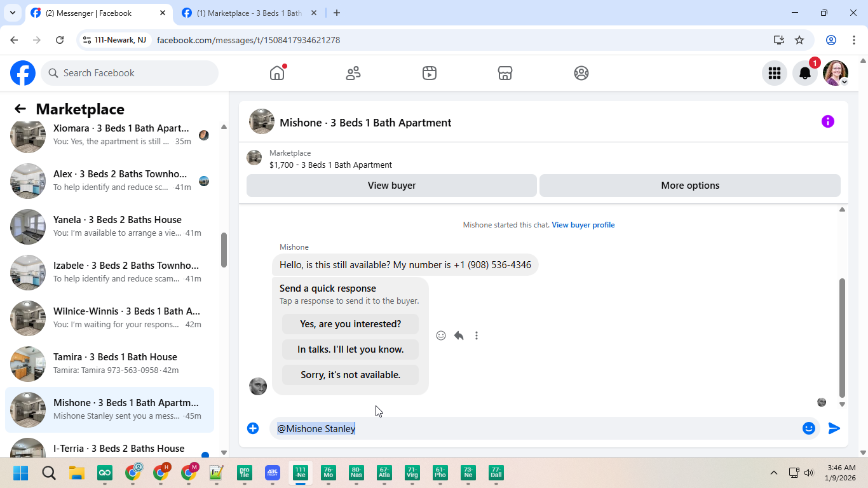
Task: Open the Tamira 3 Beds 1 Bath House chat
Action: pos(110,363)
